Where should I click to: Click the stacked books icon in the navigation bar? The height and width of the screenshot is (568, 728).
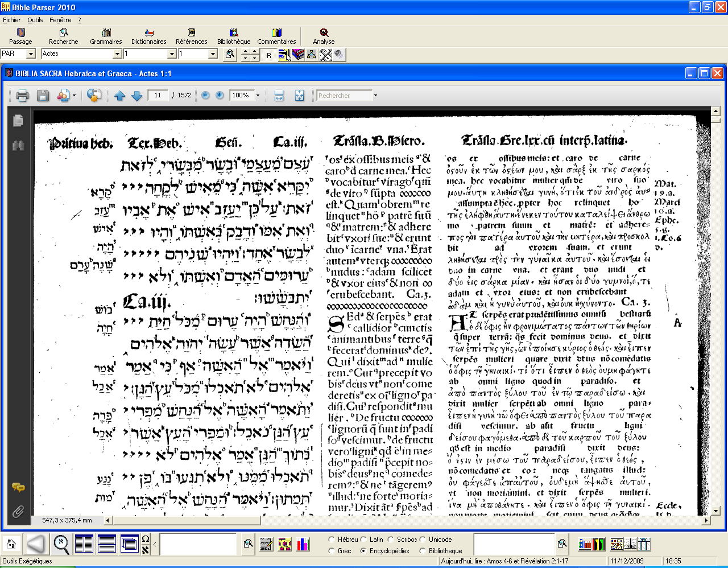(299, 54)
